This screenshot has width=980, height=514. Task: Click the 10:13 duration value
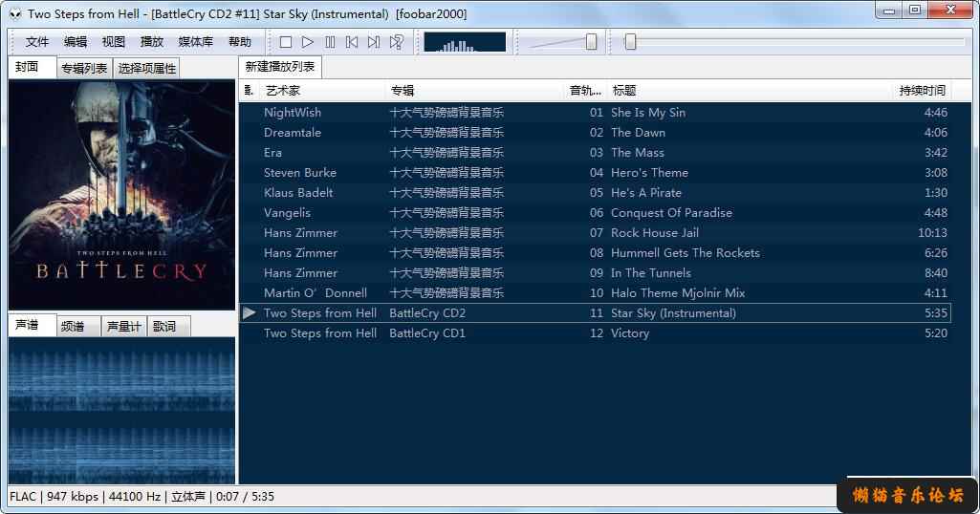click(x=932, y=232)
